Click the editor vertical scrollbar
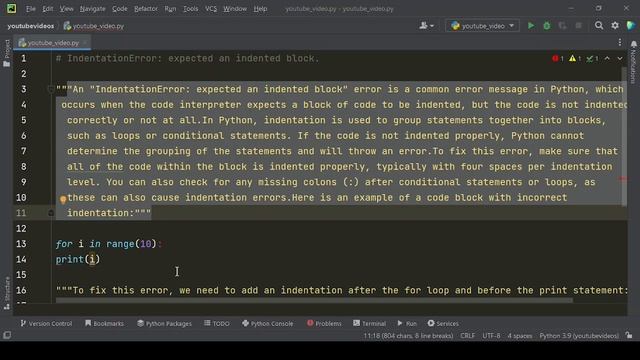This screenshot has height=360, width=640. pos(624,137)
